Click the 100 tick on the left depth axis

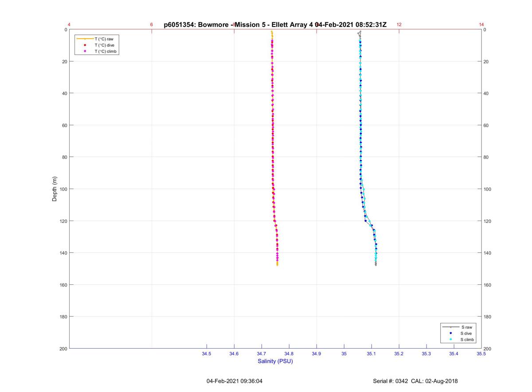pyautogui.click(x=63, y=189)
